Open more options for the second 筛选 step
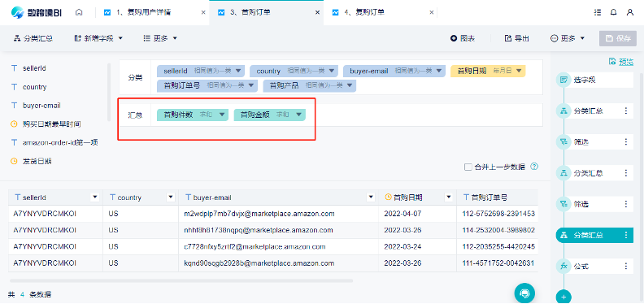This screenshot has width=644, height=304. [x=626, y=204]
